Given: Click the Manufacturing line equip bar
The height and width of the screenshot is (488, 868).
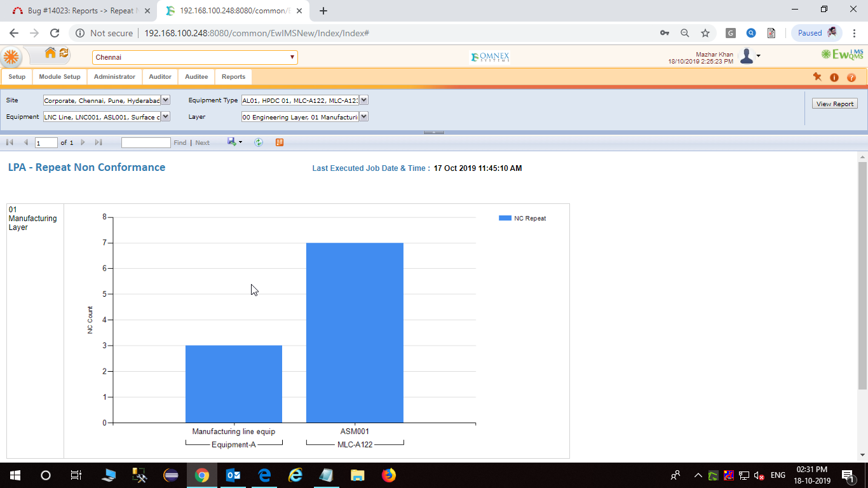Looking at the screenshot, I should pos(234,384).
